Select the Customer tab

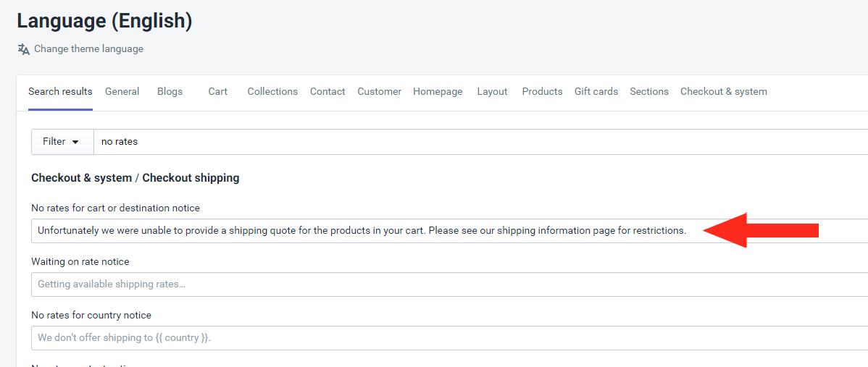tap(379, 92)
